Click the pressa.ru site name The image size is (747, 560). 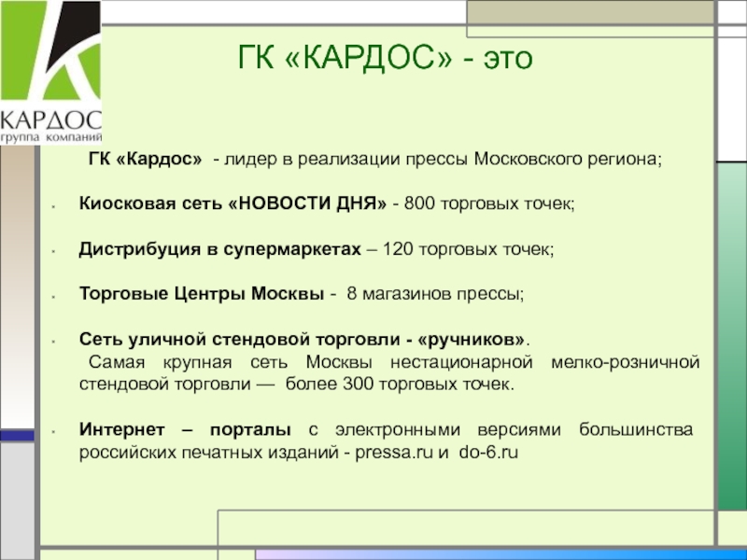(x=394, y=453)
